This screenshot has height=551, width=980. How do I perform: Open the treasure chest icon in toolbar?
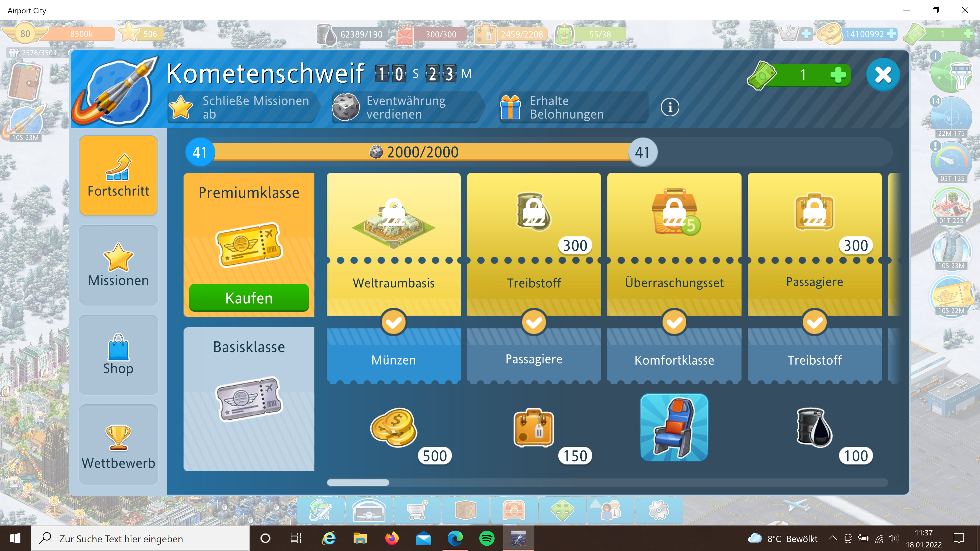click(x=513, y=510)
